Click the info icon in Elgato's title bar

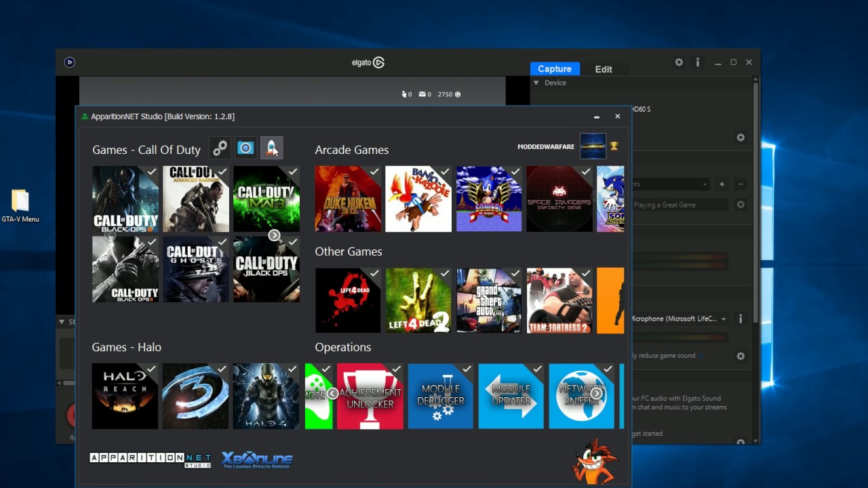[x=697, y=62]
